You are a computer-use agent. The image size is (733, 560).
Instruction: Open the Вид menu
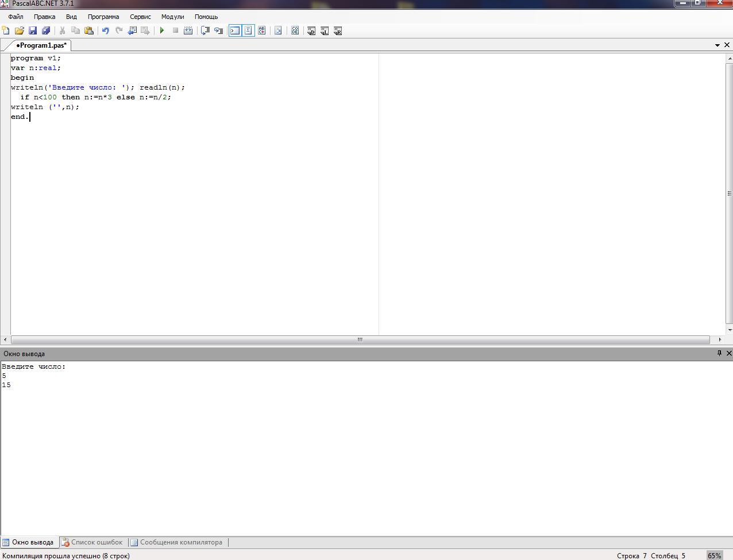pos(71,17)
